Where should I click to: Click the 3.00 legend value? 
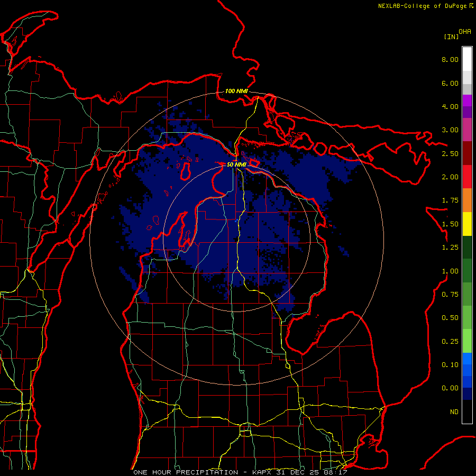point(450,130)
